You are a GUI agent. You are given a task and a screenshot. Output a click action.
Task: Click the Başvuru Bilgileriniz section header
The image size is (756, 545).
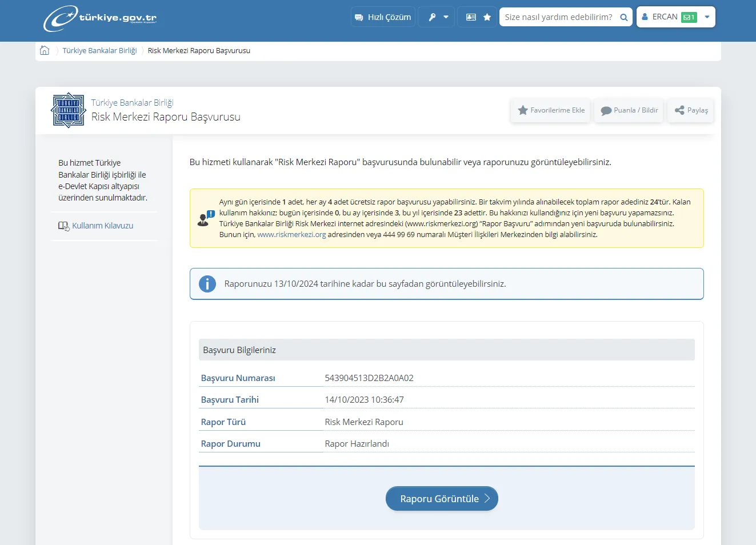(x=447, y=350)
